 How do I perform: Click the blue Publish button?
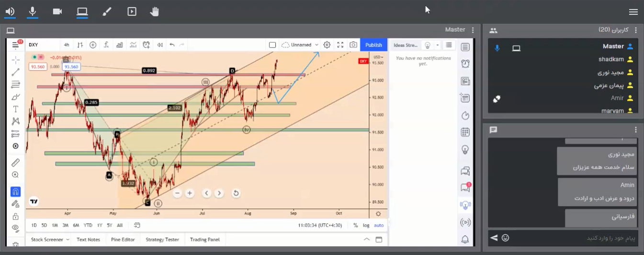(373, 45)
